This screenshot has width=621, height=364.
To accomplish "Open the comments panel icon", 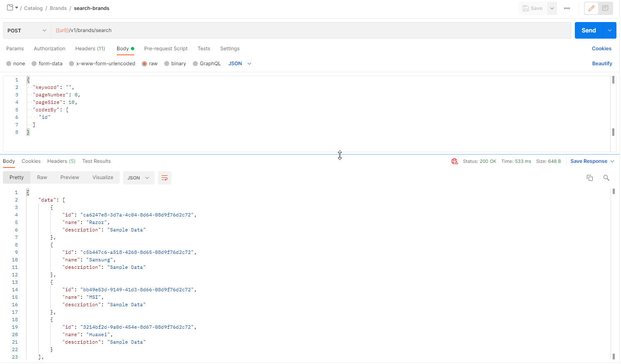I will click(x=605, y=8).
